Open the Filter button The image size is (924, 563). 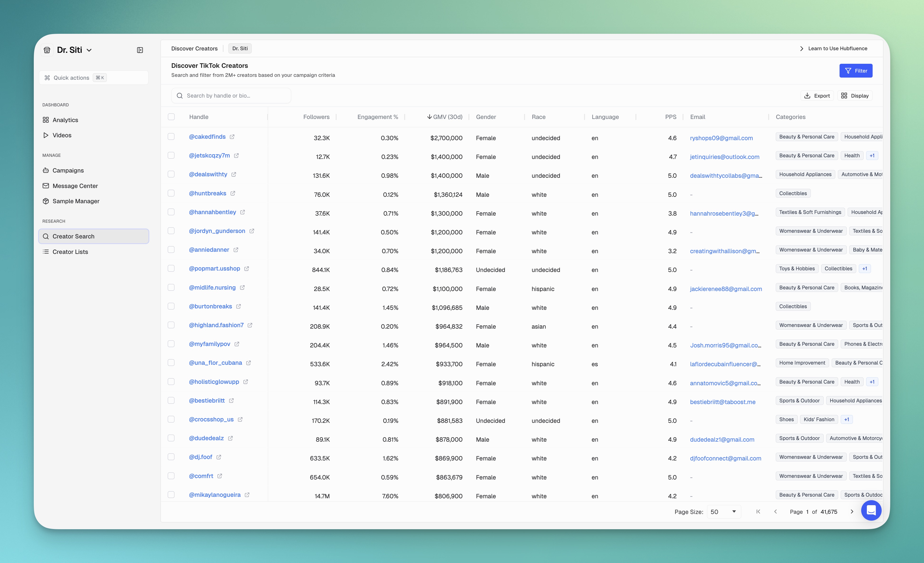856,70
